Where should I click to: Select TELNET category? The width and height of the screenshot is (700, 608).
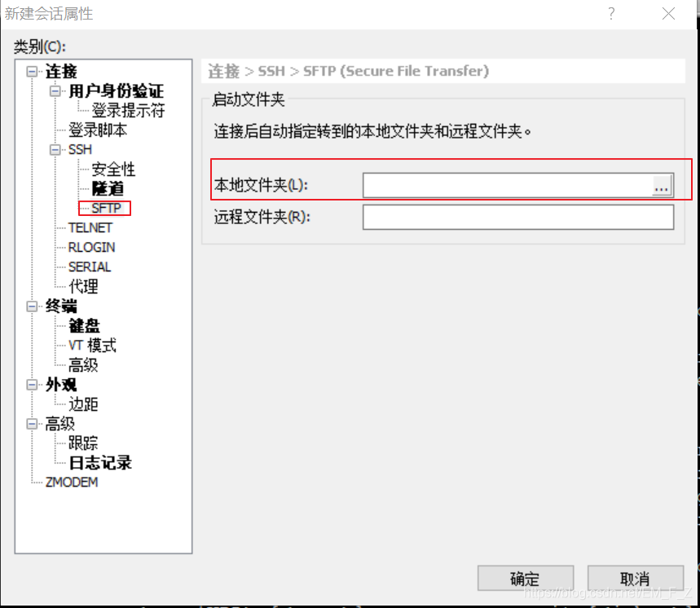point(90,228)
